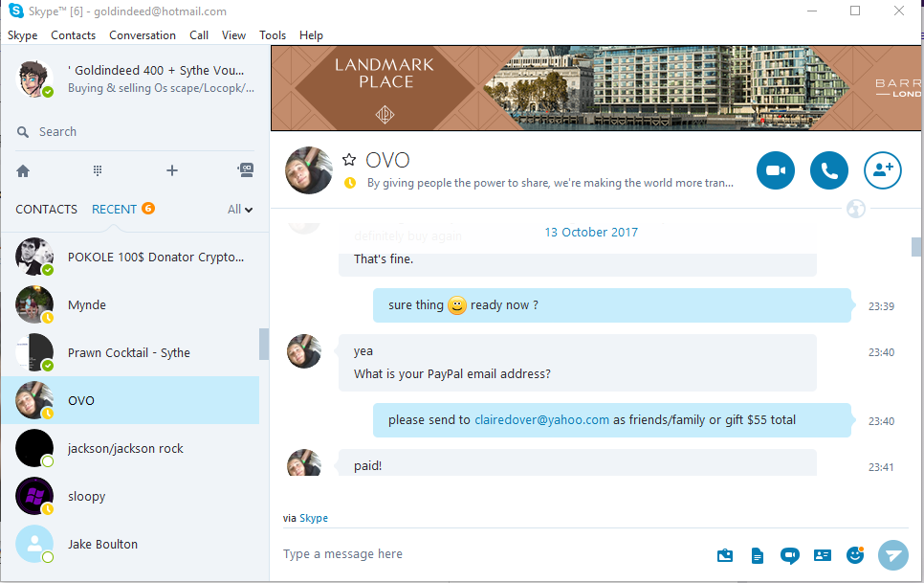Viewport: 924px width, 583px height.
Task: Open the bots/add contact icon
Action: pyautogui.click(x=246, y=170)
